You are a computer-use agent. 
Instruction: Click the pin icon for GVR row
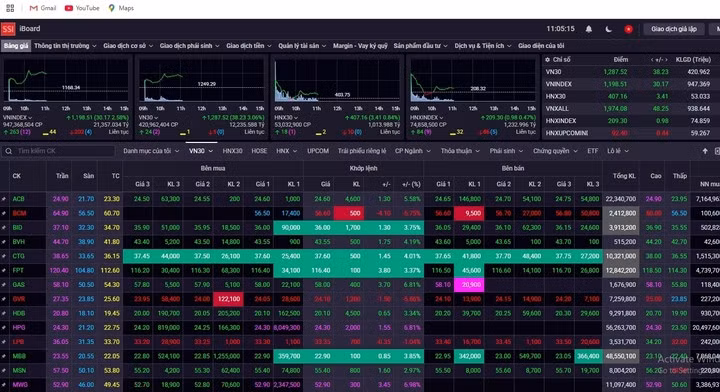pyautogui.click(x=4, y=299)
